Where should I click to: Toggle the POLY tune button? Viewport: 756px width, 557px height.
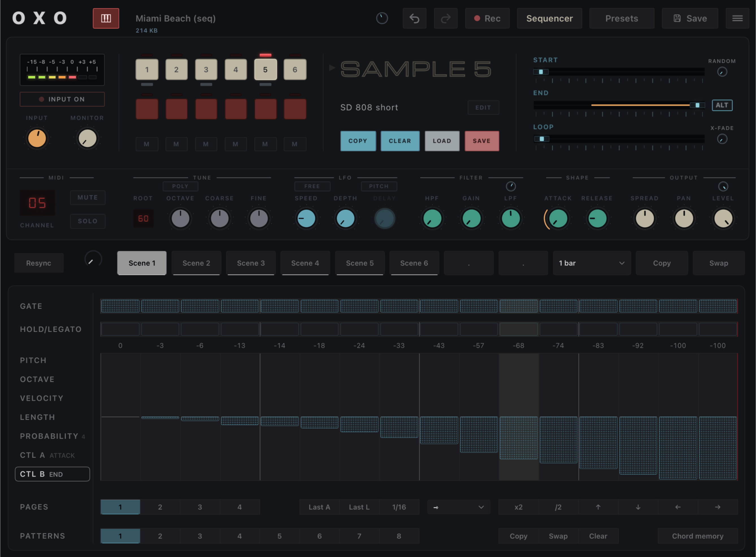pyautogui.click(x=180, y=186)
